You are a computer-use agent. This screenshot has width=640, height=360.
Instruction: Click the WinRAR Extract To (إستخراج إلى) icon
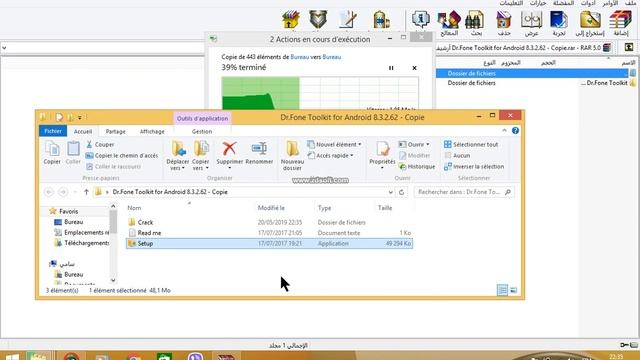coord(590,20)
